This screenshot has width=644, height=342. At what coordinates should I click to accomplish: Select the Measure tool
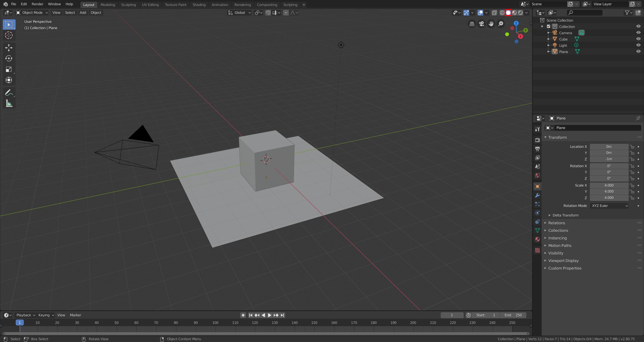(x=9, y=104)
